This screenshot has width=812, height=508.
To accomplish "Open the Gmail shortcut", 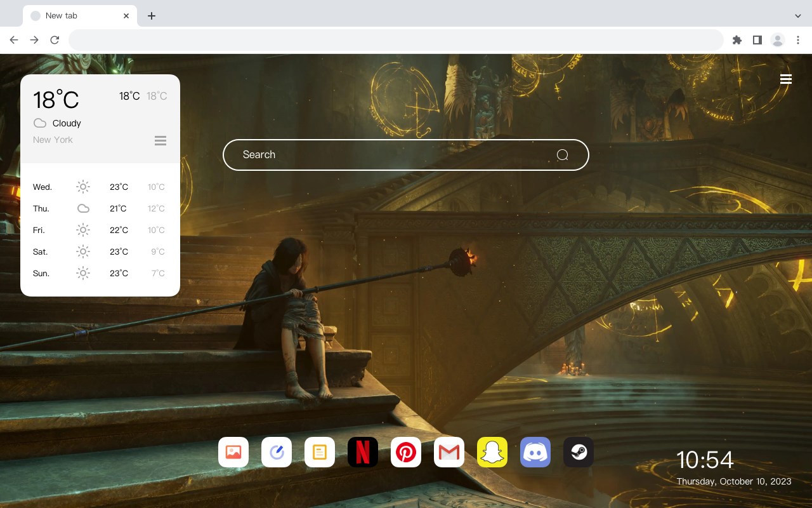I will pos(449,452).
